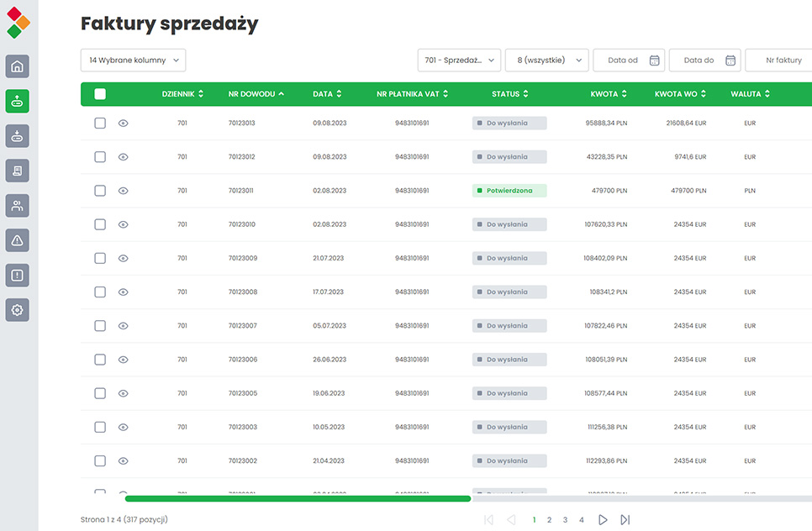Select checkbox for invoice 70123013
812x531 pixels.
[100, 123]
